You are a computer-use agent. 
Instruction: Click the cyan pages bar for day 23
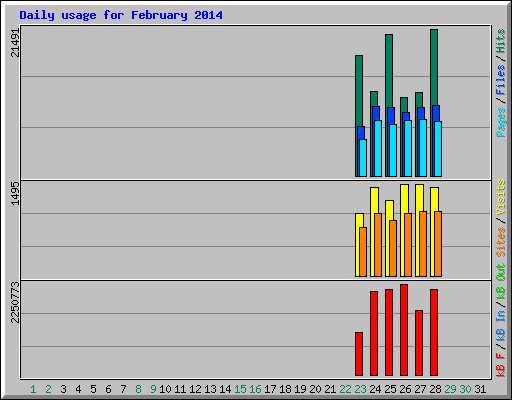pyautogui.click(x=363, y=158)
